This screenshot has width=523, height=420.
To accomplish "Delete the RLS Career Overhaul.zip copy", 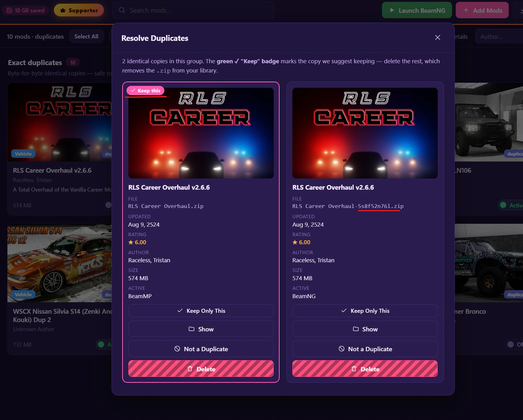I will tap(201, 369).
